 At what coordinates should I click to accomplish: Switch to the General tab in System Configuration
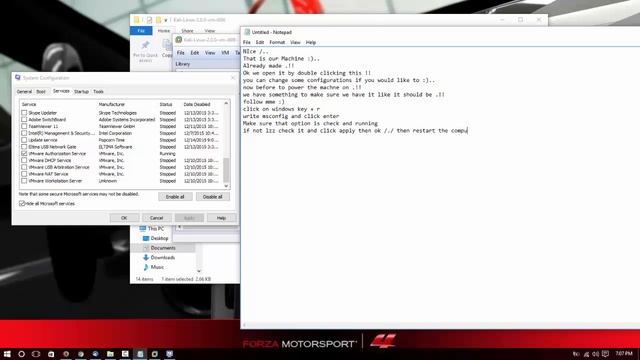24,91
